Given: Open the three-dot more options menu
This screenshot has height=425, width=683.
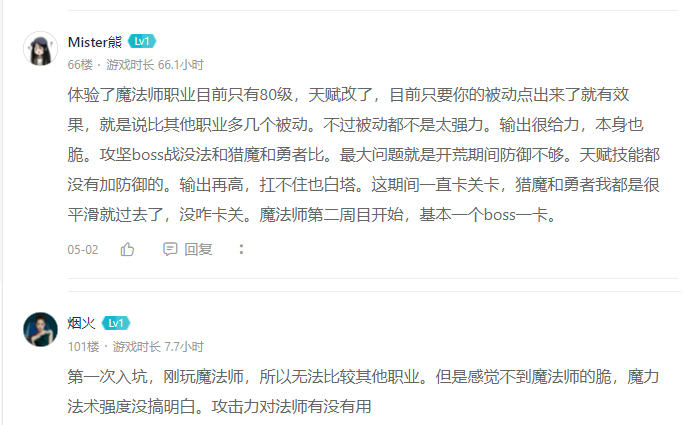Looking at the screenshot, I should click(x=241, y=249).
